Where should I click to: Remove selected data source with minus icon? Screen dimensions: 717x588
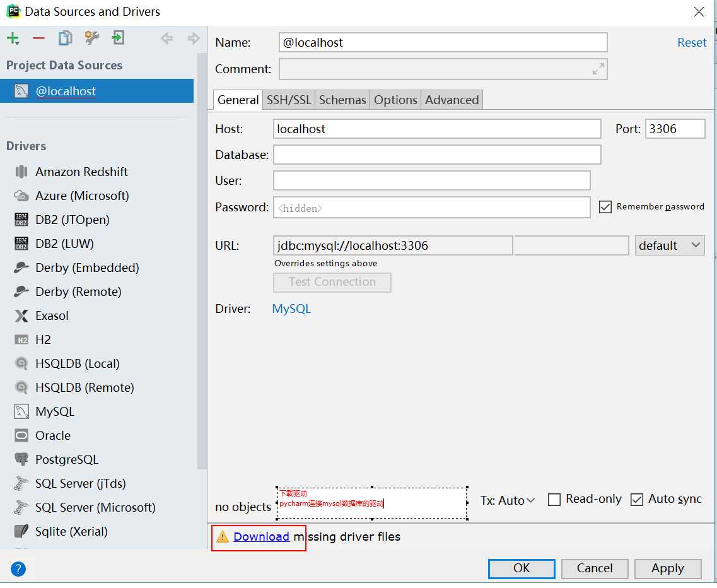click(x=39, y=38)
